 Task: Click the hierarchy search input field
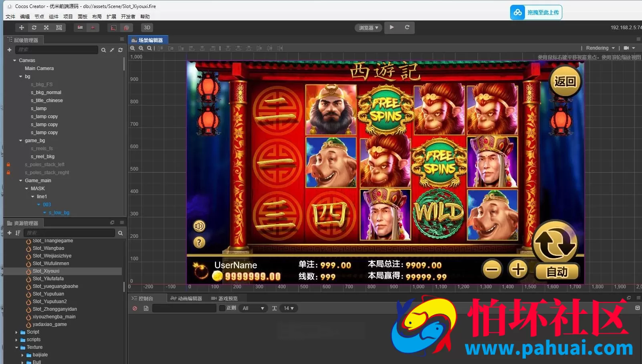pyautogui.click(x=57, y=50)
